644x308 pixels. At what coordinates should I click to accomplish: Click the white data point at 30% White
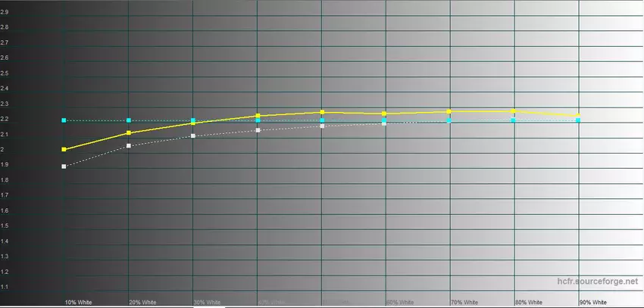[193, 136]
